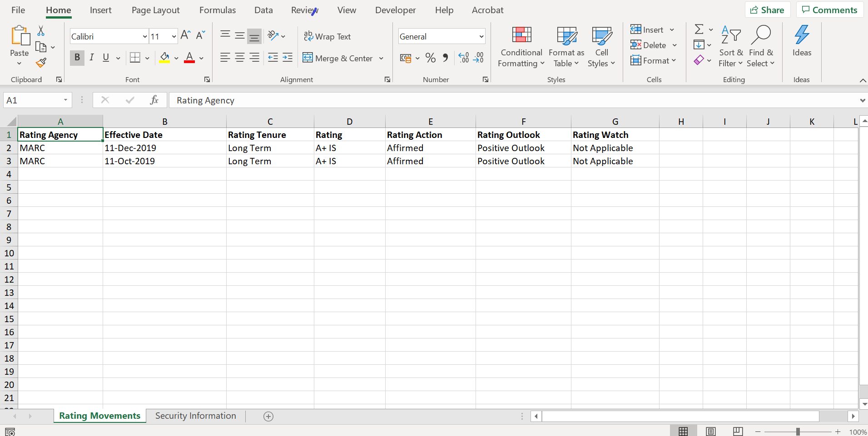The image size is (868, 436).
Task: Select the Increase Decimal icon
Action: tap(463, 58)
